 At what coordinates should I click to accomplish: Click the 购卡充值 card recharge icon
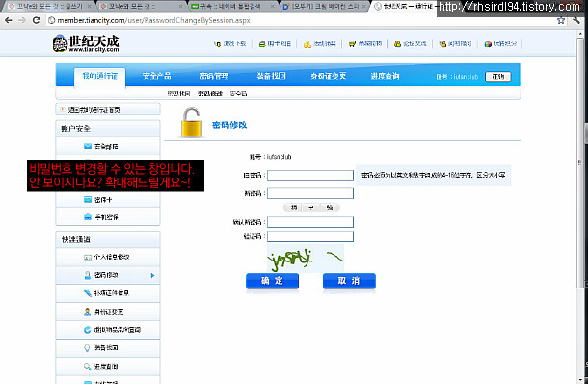(262, 44)
